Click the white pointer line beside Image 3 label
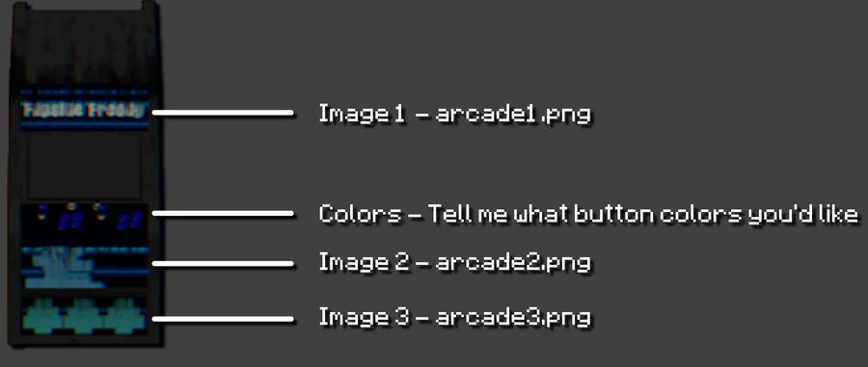The width and height of the screenshot is (868, 367). 223,319
